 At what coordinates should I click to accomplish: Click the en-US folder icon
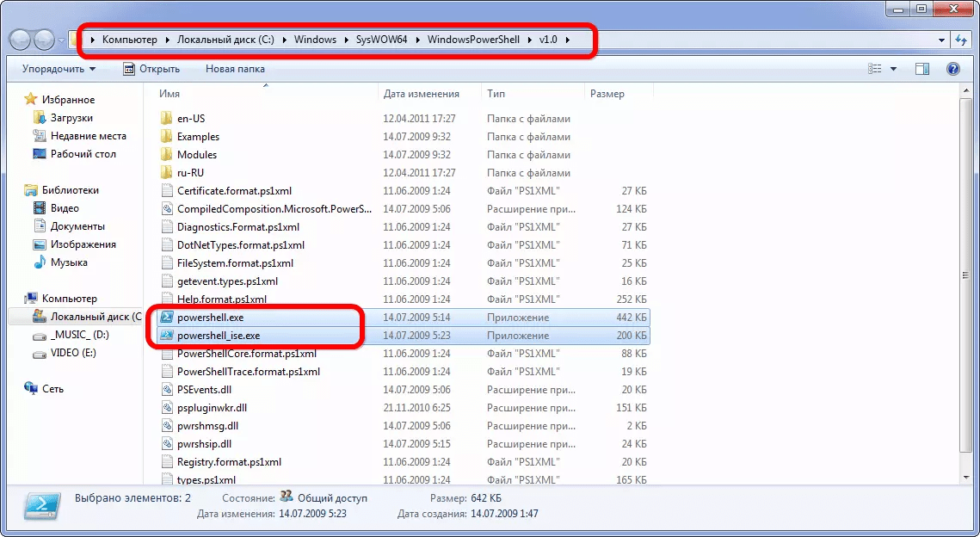point(166,118)
